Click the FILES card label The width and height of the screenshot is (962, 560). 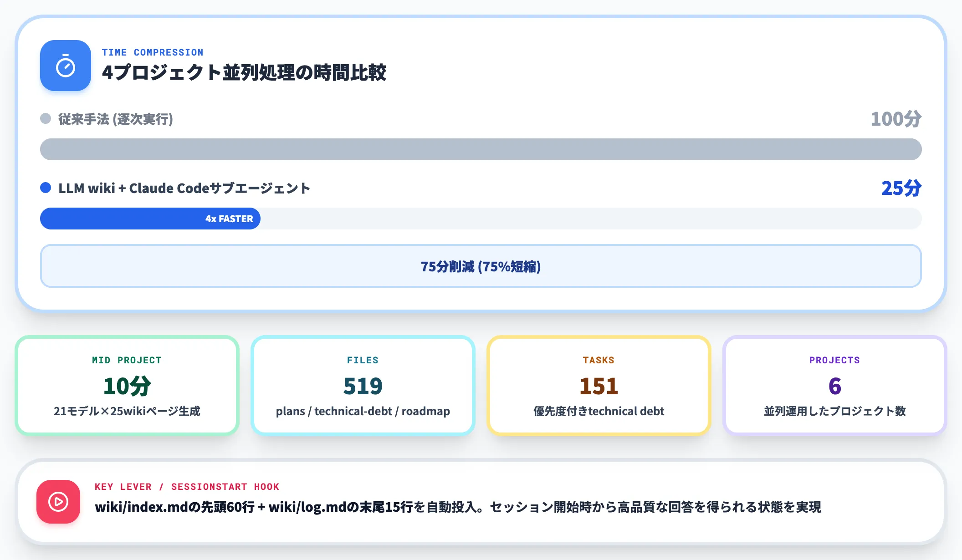pos(363,360)
